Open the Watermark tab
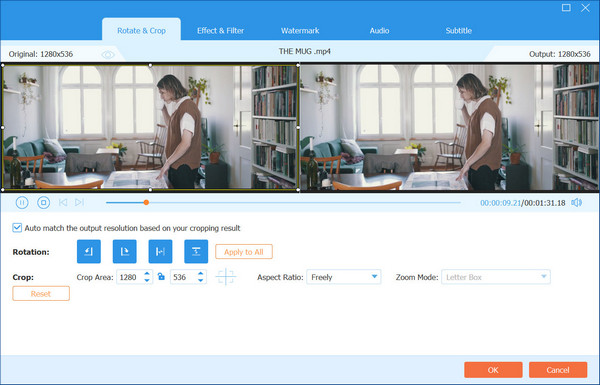Image resolution: width=600 pixels, height=385 pixels. click(300, 31)
